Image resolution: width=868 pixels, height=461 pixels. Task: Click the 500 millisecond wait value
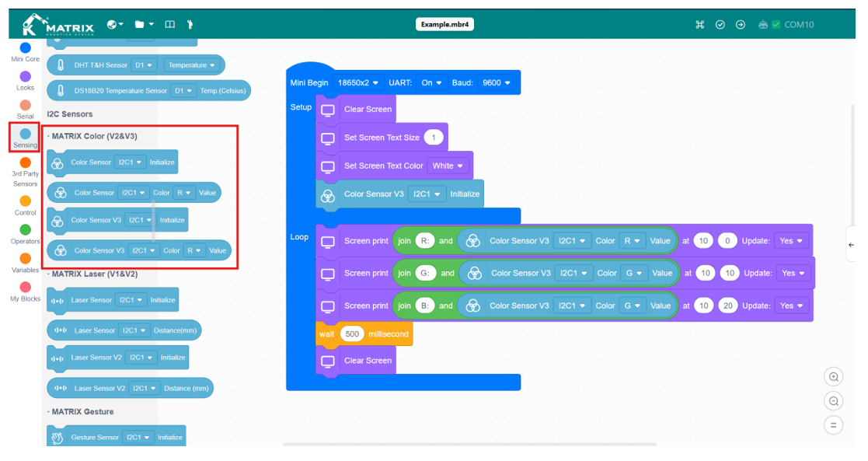[352, 334]
